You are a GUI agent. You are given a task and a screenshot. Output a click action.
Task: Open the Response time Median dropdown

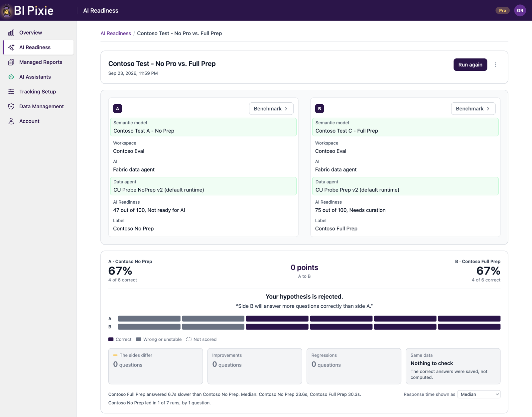[479, 394]
